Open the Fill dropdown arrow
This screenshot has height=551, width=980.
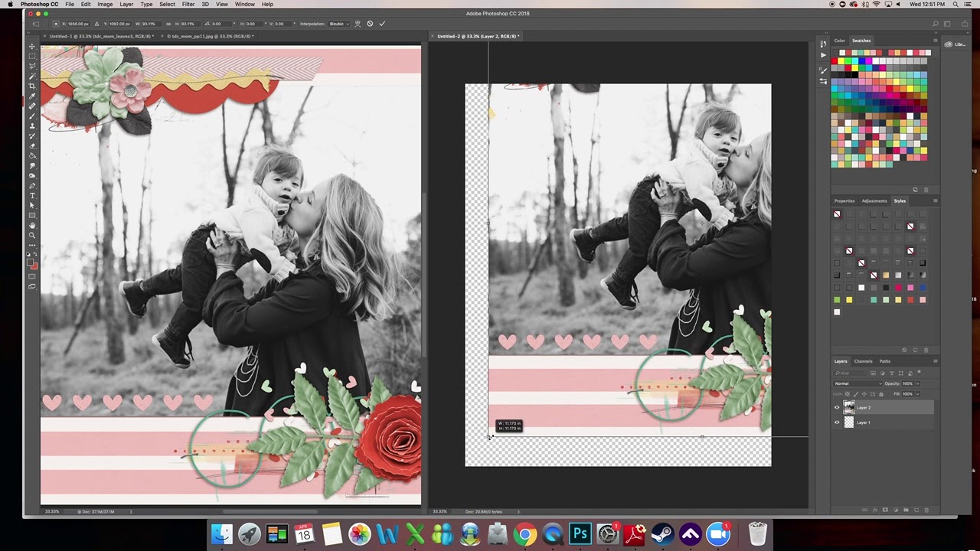(918, 394)
